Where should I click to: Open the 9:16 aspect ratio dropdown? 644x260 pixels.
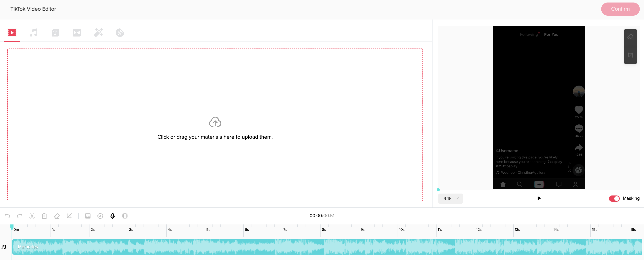point(450,198)
